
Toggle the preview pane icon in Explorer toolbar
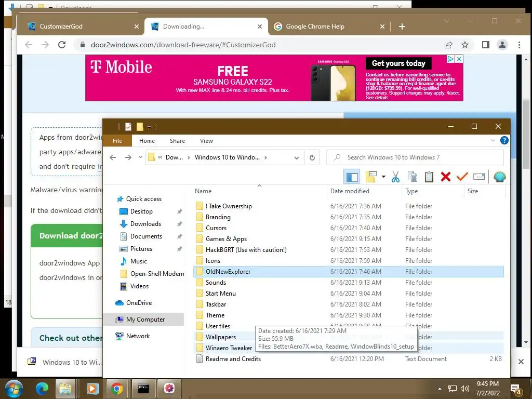pos(352,177)
